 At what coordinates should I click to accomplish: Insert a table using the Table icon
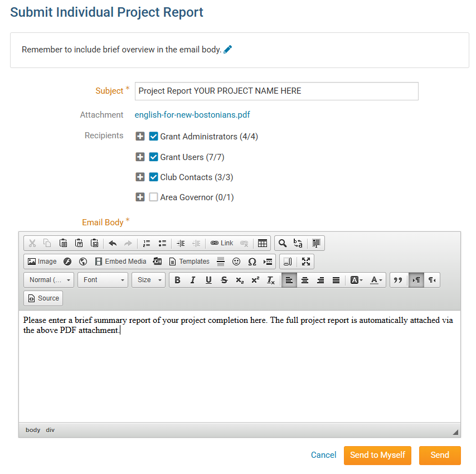262,243
